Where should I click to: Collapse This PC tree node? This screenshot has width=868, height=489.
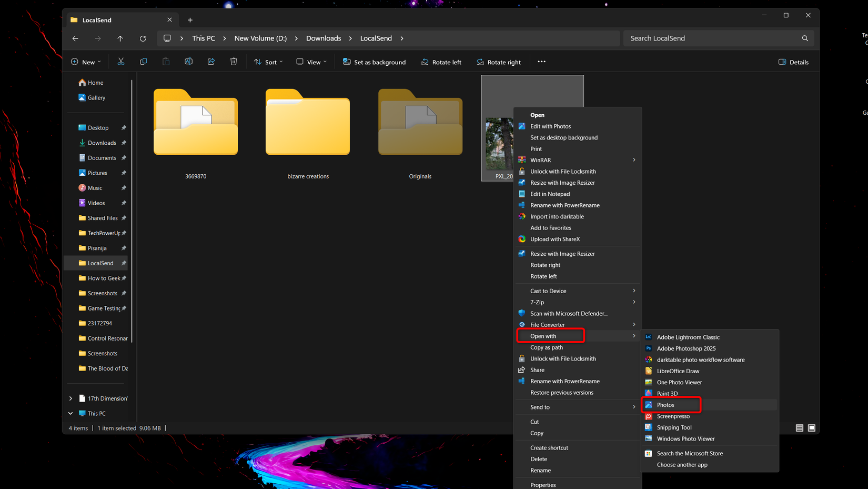pos(70,414)
